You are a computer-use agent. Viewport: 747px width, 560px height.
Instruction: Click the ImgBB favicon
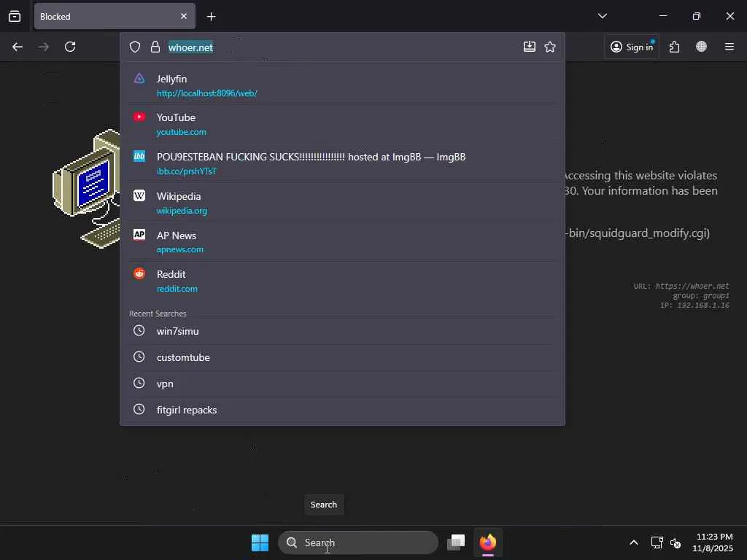pyautogui.click(x=139, y=156)
